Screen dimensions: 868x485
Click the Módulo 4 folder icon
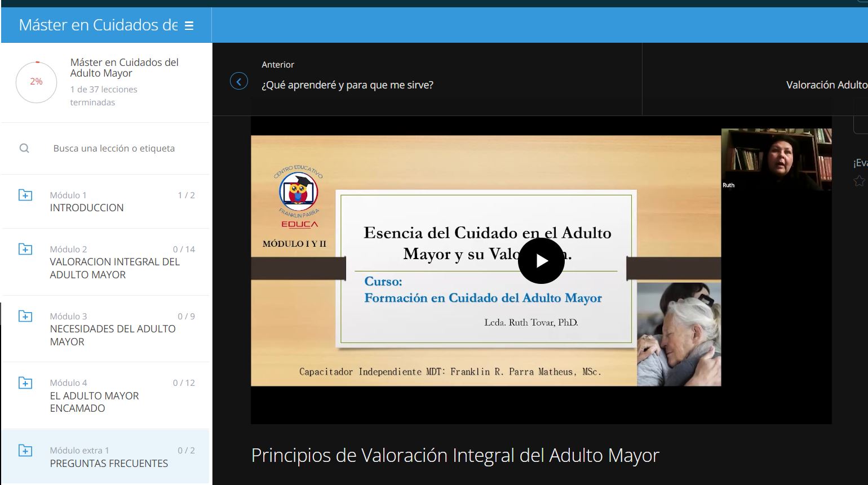coord(25,383)
